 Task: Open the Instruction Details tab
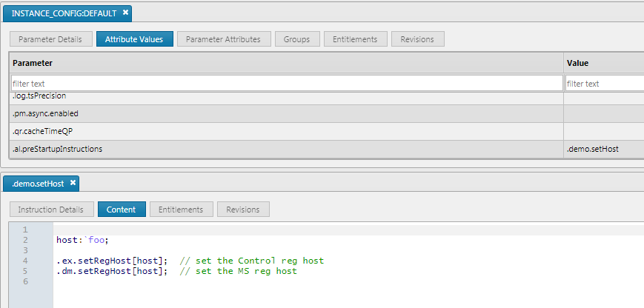pyautogui.click(x=51, y=210)
